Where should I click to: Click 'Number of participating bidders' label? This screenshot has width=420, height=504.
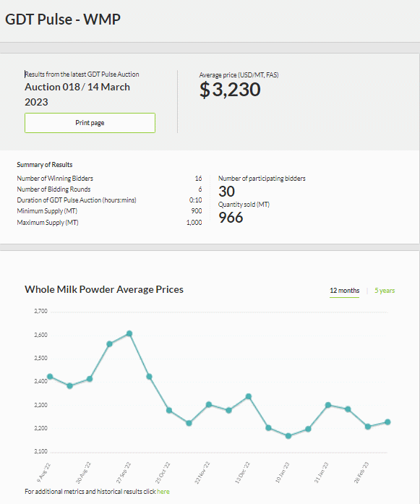pos(262,179)
